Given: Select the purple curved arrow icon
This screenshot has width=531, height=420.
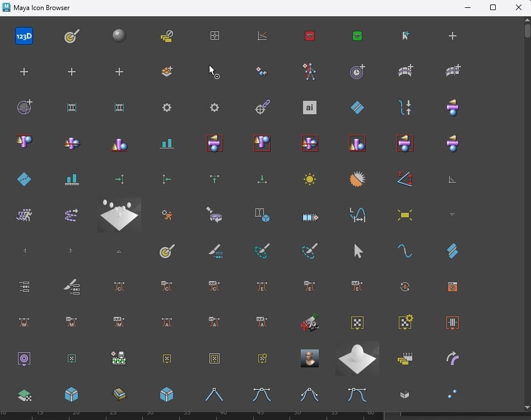Looking at the screenshot, I should pyautogui.click(x=453, y=358).
